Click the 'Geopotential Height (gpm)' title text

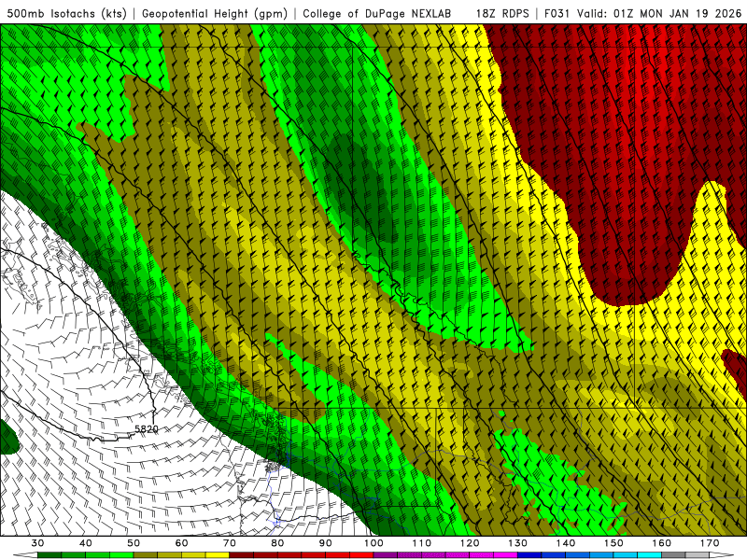[x=215, y=13]
